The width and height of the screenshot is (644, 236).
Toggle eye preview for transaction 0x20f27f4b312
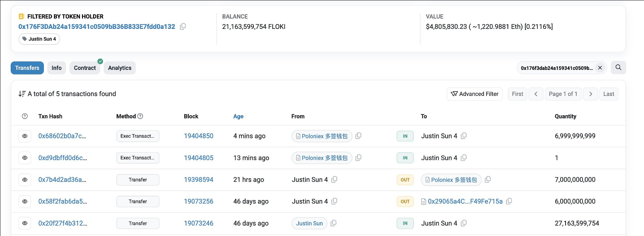[25, 223]
